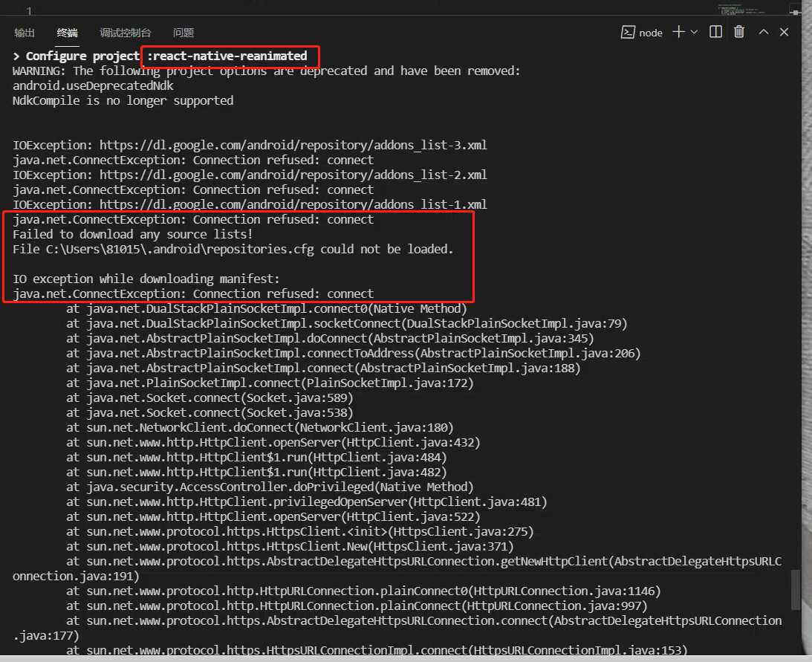Click 'HttpURLConnection.java:1146' stack trace reference
812x662 pixels.
(565, 591)
